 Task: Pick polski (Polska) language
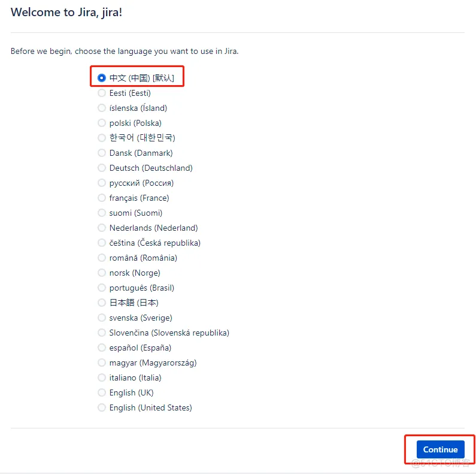(102, 123)
